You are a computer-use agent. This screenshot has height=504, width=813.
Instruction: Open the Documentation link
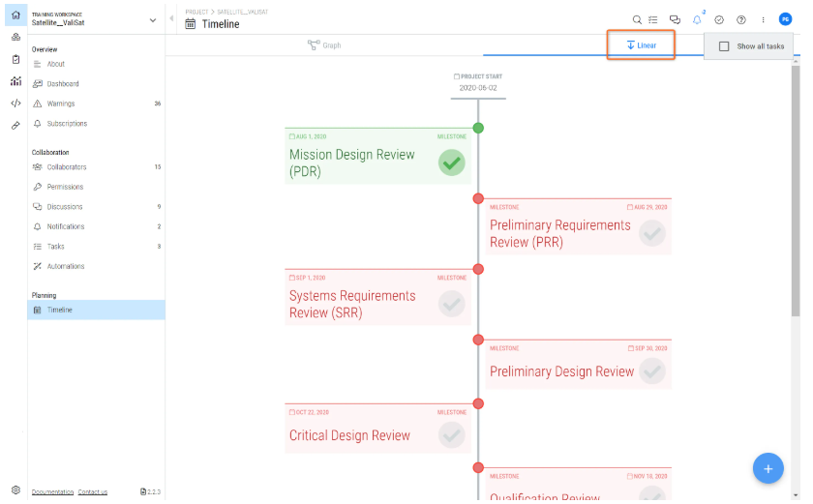click(x=52, y=492)
